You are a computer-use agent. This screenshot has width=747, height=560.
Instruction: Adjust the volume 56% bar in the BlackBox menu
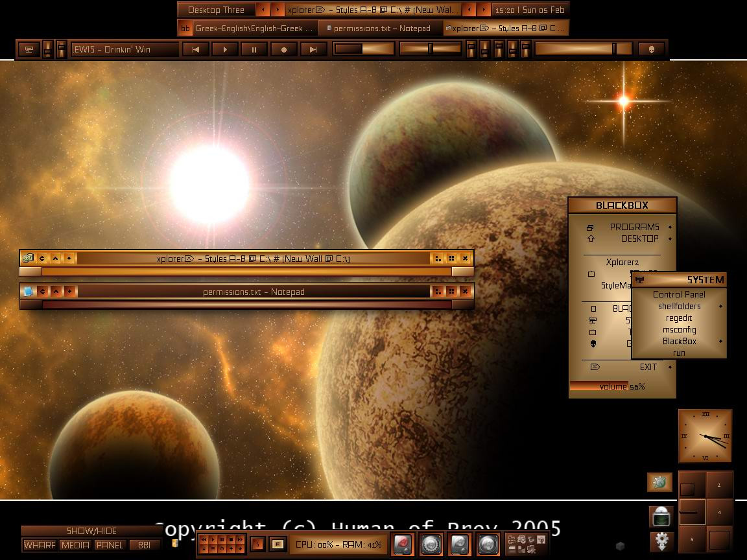point(622,386)
